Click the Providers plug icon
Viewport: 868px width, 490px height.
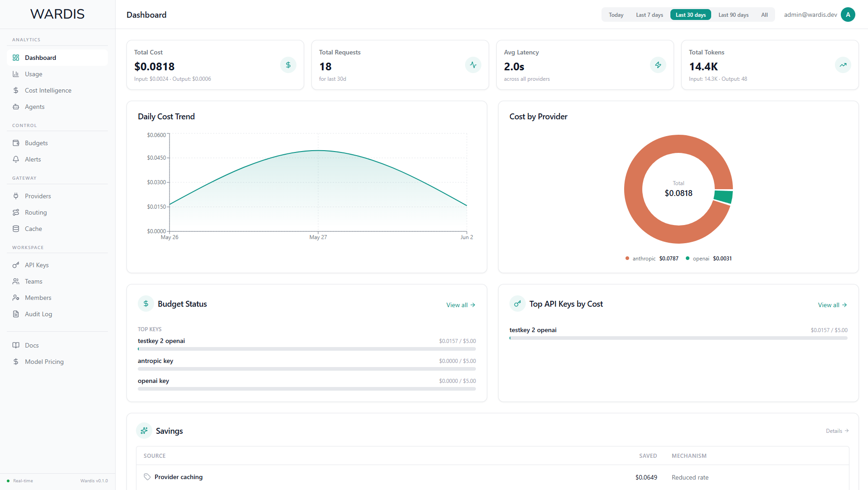click(16, 196)
